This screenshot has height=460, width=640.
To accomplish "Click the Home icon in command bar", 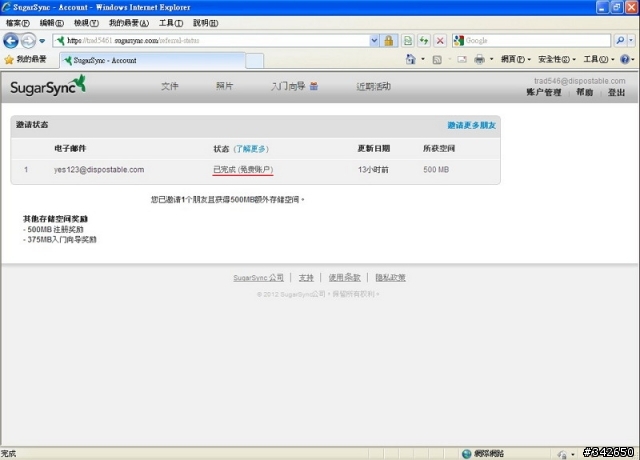I will tap(411, 60).
